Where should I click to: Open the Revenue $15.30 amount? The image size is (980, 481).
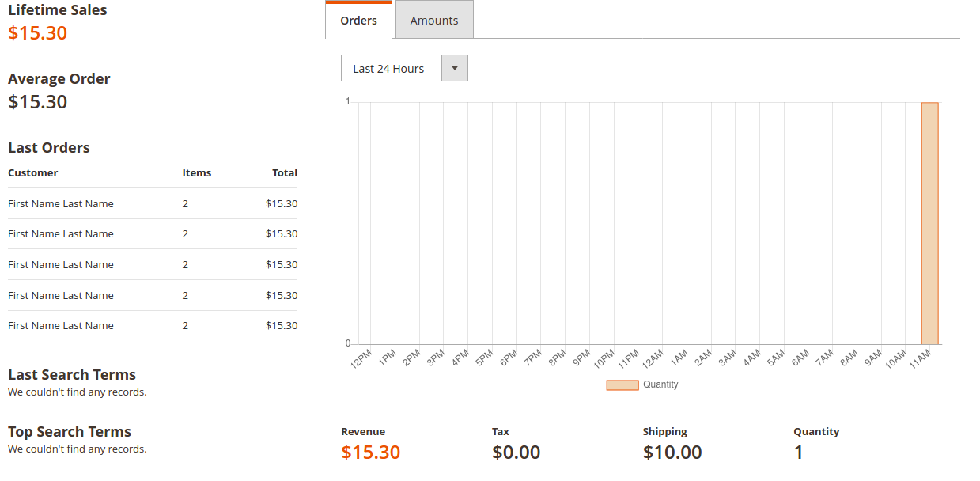tap(370, 452)
